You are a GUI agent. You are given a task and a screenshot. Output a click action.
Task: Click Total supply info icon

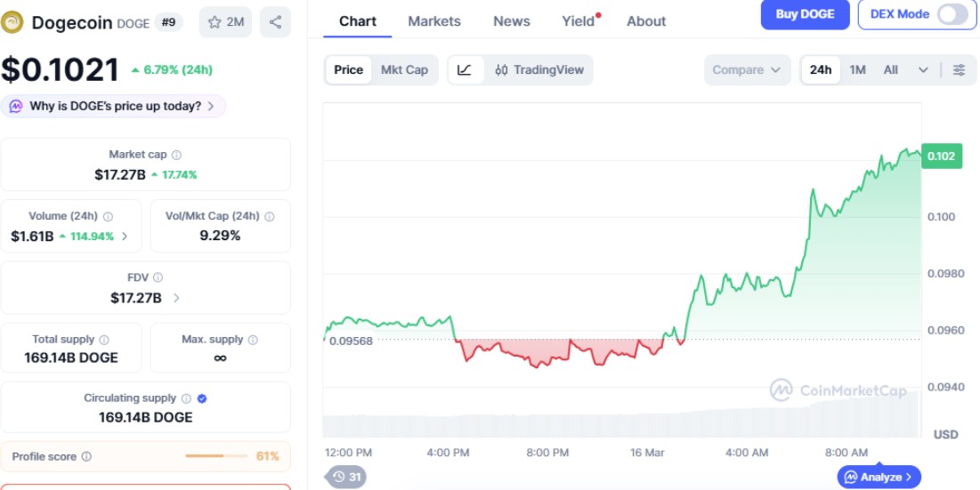pos(104,340)
